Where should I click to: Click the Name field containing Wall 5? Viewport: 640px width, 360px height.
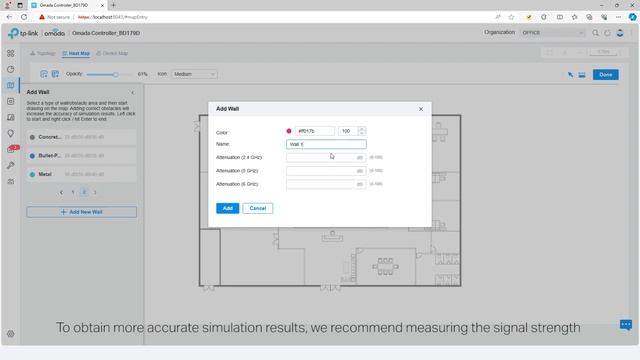coord(326,144)
